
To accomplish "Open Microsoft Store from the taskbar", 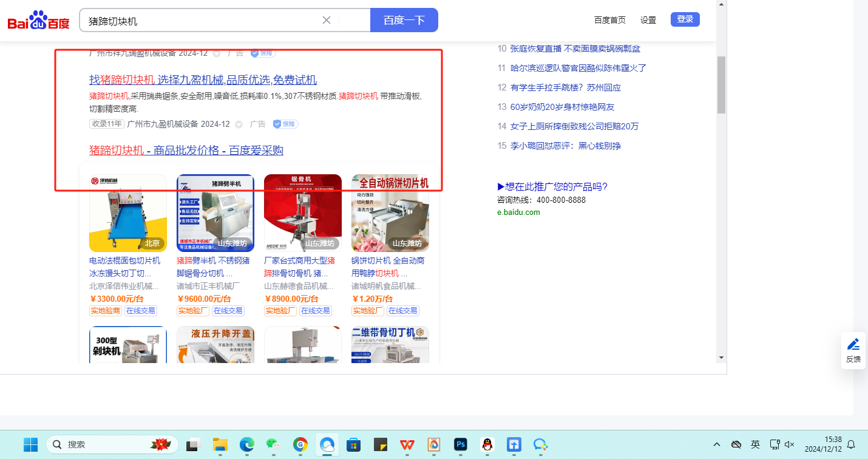I will point(354,444).
